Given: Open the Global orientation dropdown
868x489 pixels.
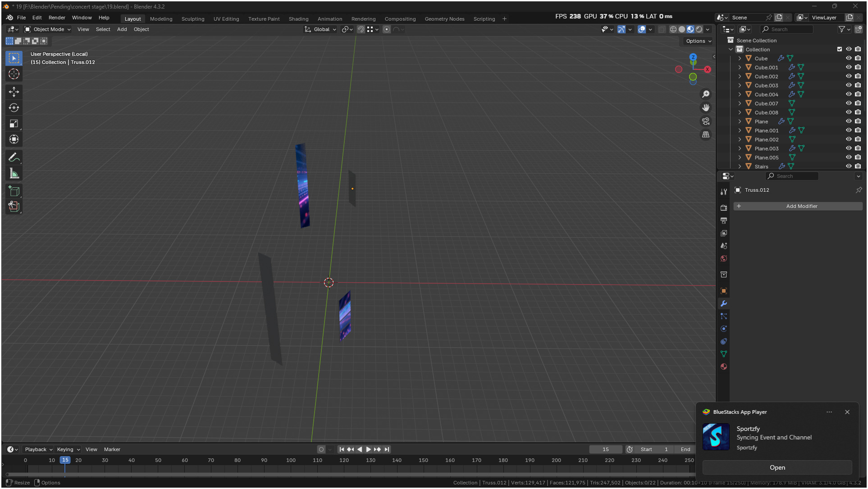Looking at the screenshot, I should pyautogui.click(x=321, y=29).
